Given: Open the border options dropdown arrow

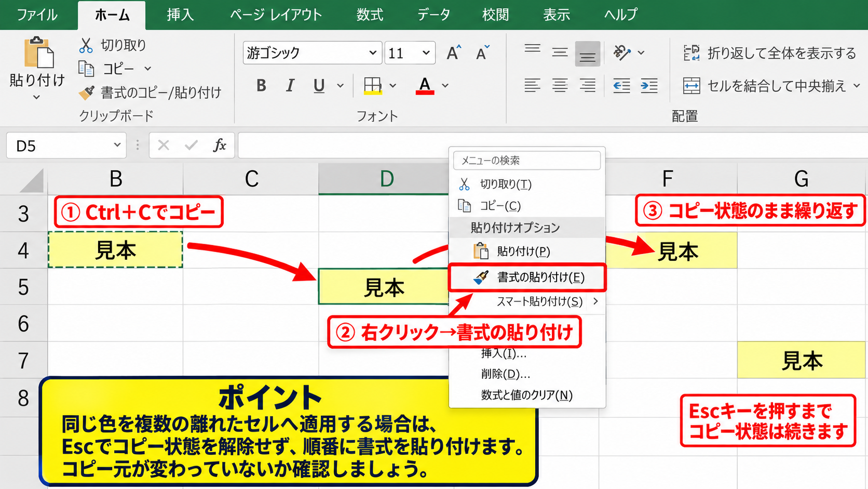Looking at the screenshot, I should coord(393,85).
